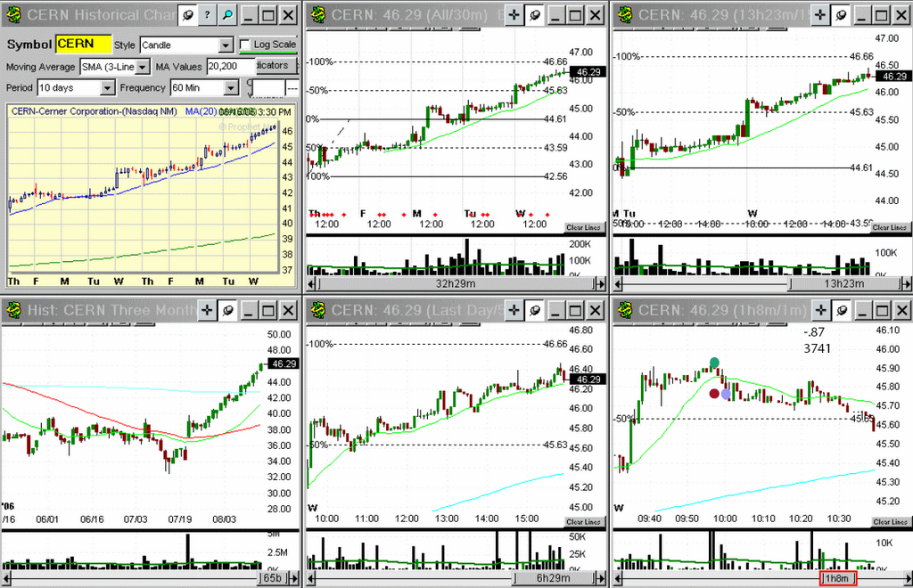Maximize the 1h8m/1m chart window
913x588 pixels.
point(882,311)
